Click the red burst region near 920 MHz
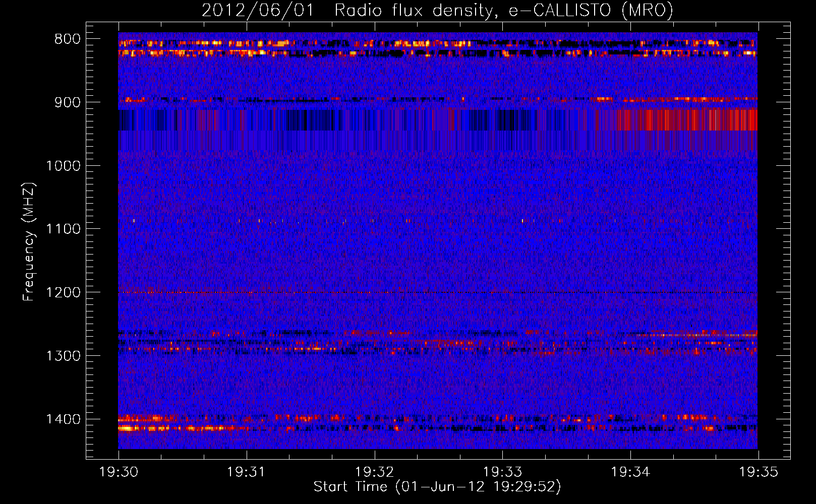The height and width of the screenshot is (504, 816). click(x=687, y=120)
